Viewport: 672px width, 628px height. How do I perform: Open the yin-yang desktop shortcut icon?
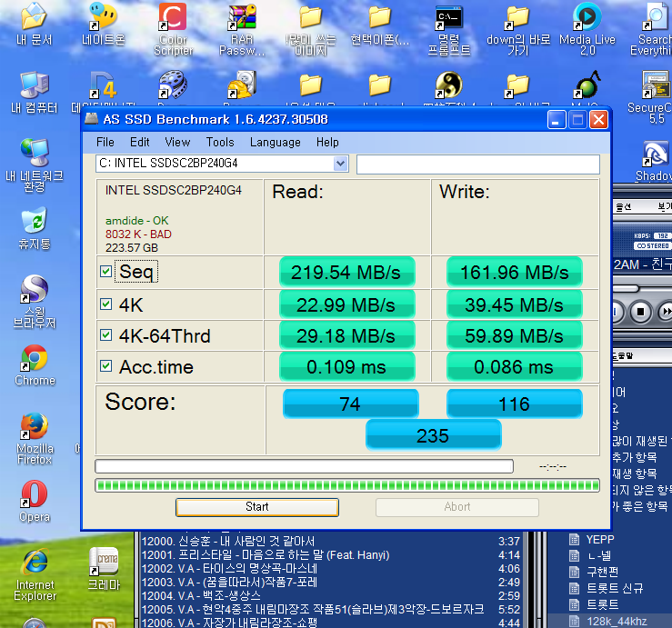[x=448, y=85]
